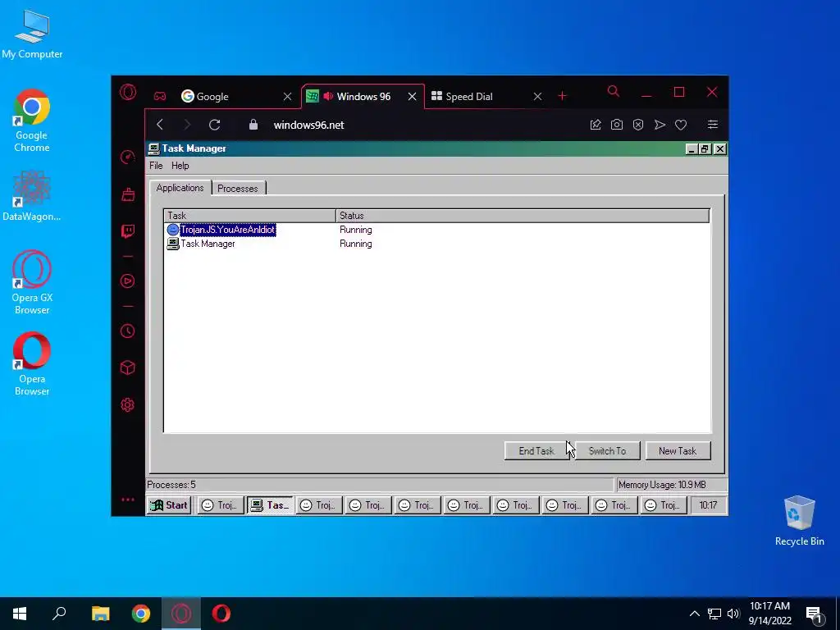Viewport: 840px width, 630px height.
Task: Open Windows taskbar search
Action: click(x=59, y=614)
